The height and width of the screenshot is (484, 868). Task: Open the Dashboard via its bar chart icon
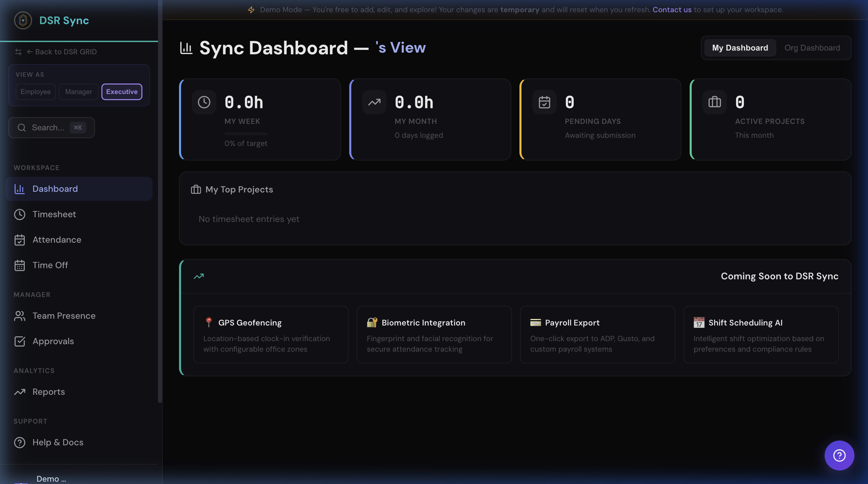20,189
